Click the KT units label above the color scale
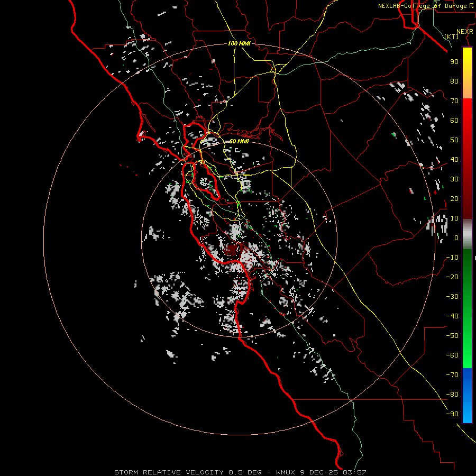Screen dimensions: 476x476 point(452,36)
